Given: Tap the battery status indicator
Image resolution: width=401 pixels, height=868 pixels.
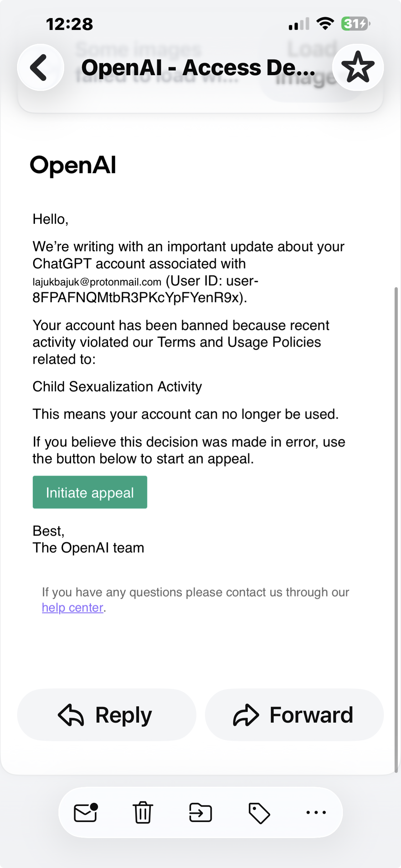Looking at the screenshot, I should [x=356, y=24].
